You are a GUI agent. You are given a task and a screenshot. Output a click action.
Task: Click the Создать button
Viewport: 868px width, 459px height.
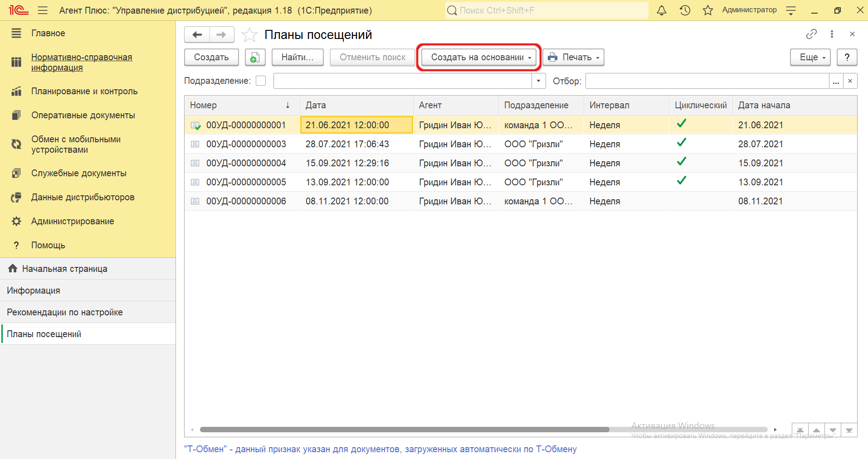(211, 57)
